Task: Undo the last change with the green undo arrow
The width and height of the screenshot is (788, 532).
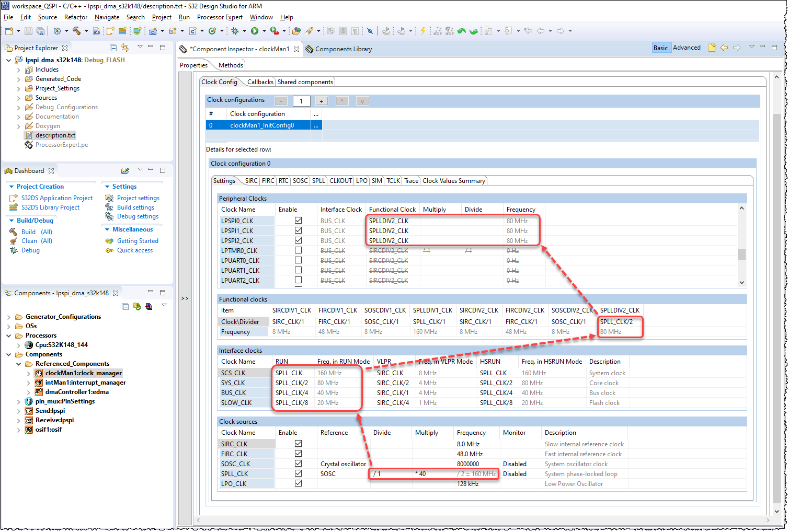Action: click(x=462, y=31)
